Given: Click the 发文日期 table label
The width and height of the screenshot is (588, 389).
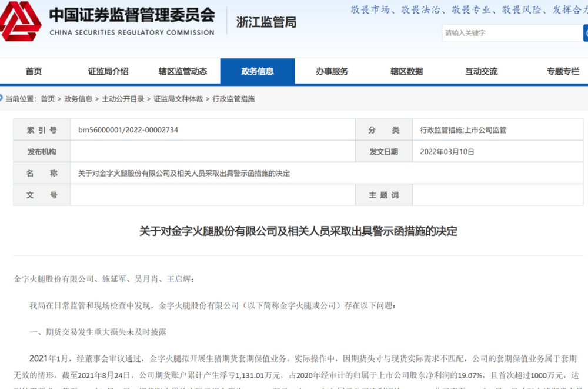Looking at the screenshot, I should tap(383, 152).
